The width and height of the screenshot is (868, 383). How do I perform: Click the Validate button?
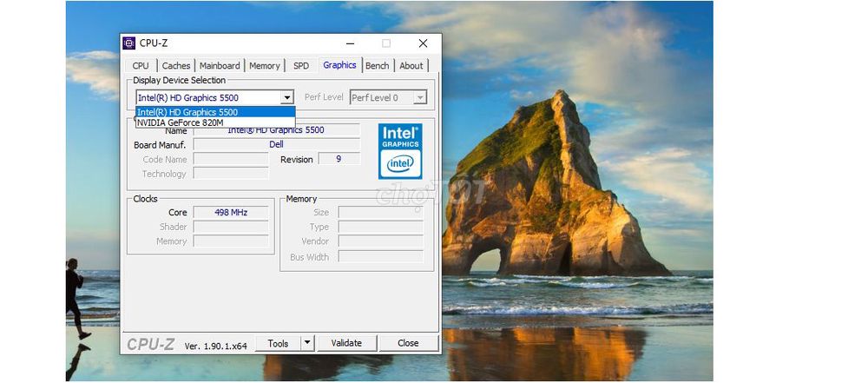pos(346,343)
